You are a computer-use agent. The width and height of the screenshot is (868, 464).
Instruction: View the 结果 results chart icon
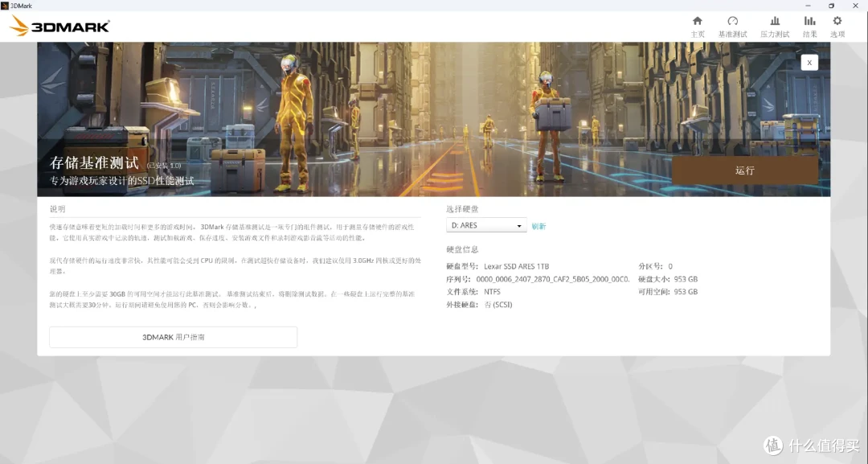809,21
